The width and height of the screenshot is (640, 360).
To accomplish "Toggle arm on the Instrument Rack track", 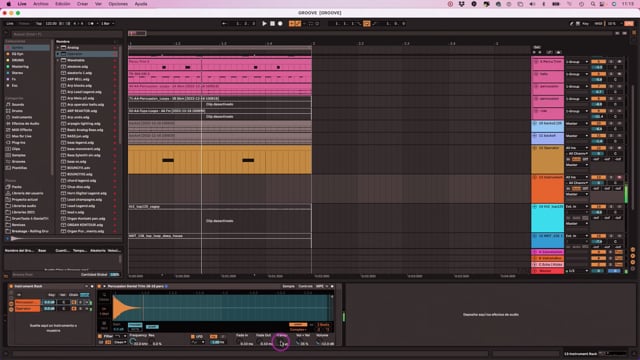I will [619, 177].
